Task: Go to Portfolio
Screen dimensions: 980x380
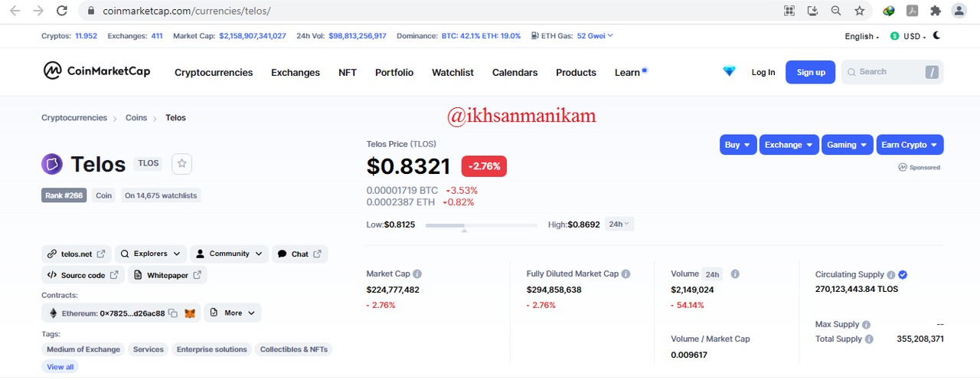Action: tap(394, 72)
